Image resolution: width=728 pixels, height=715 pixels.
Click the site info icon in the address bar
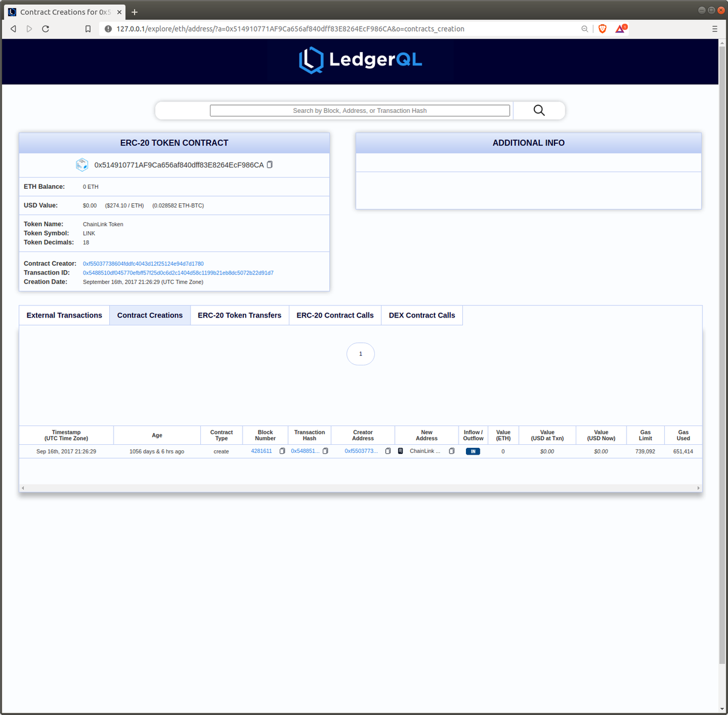[108, 29]
